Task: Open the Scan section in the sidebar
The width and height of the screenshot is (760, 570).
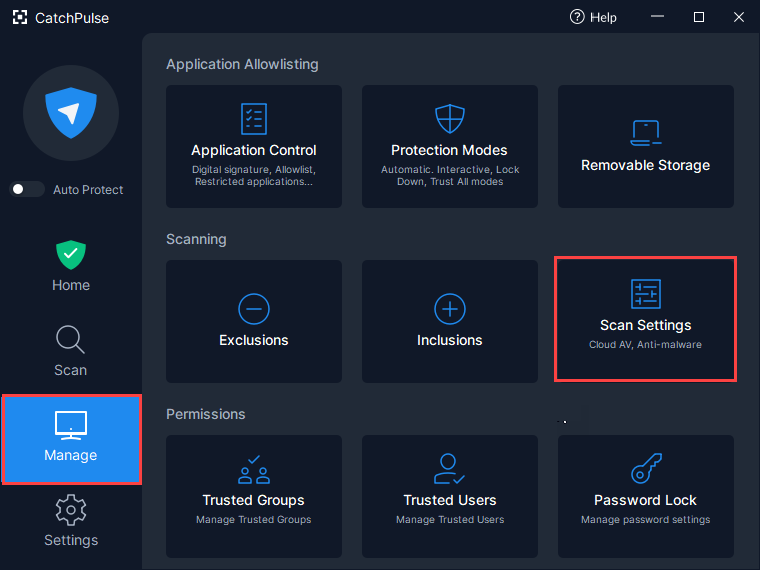Action: click(71, 351)
